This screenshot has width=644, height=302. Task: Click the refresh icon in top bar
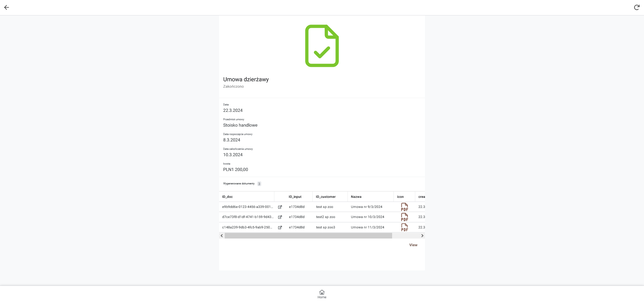(x=636, y=7)
